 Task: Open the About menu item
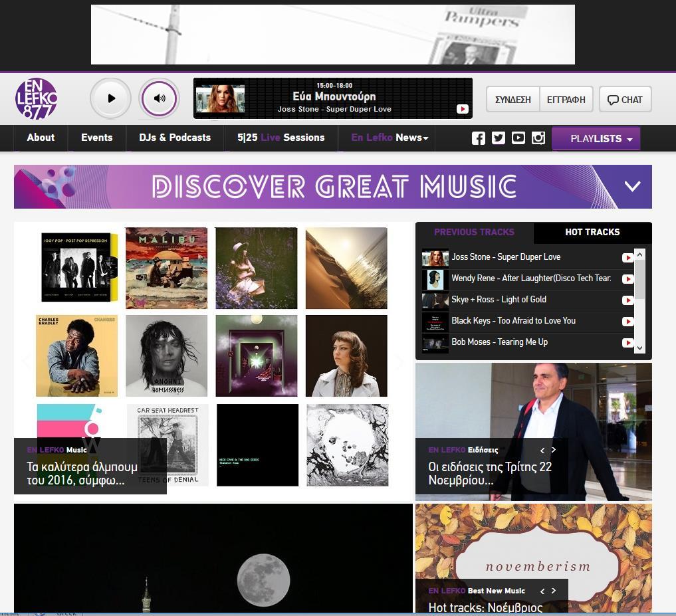click(x=41, y=138)
